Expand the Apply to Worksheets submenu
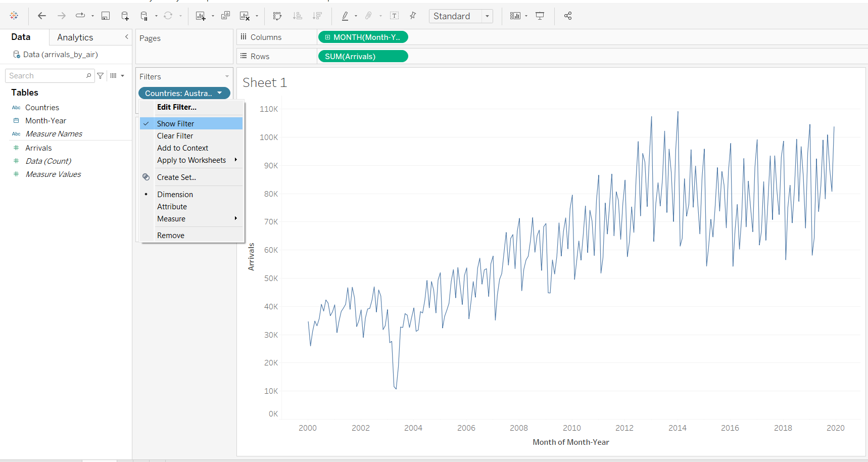Viewport: 868px width, 462px height. (191, 160)
